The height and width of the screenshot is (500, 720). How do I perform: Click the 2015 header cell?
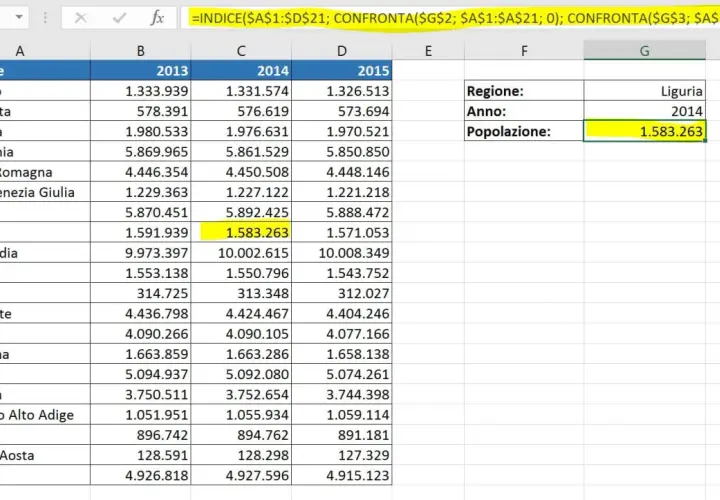(342, 70)
